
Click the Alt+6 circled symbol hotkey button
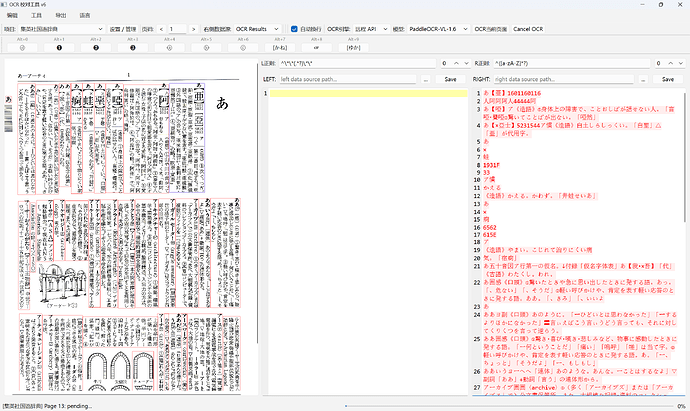coord(243,48)
